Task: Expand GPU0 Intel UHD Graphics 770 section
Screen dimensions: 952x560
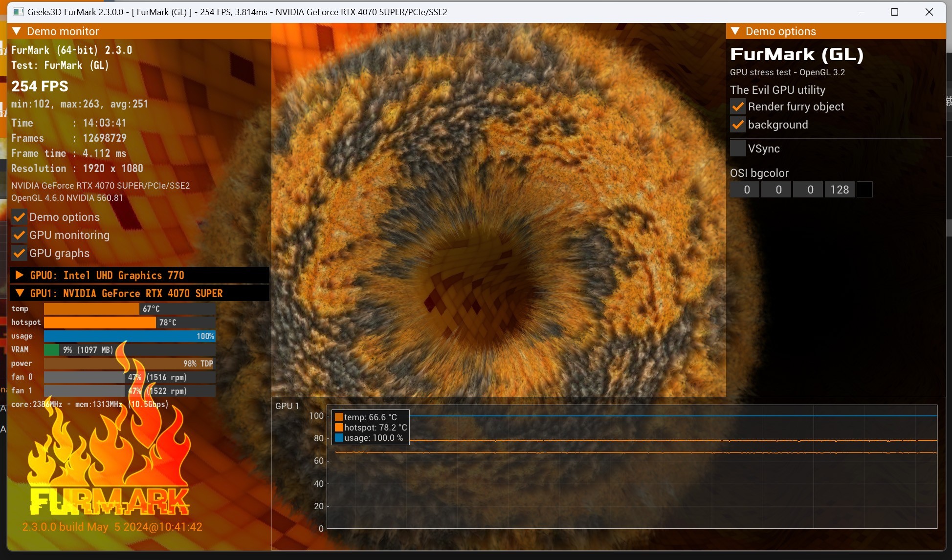Action: click(20, 275)
